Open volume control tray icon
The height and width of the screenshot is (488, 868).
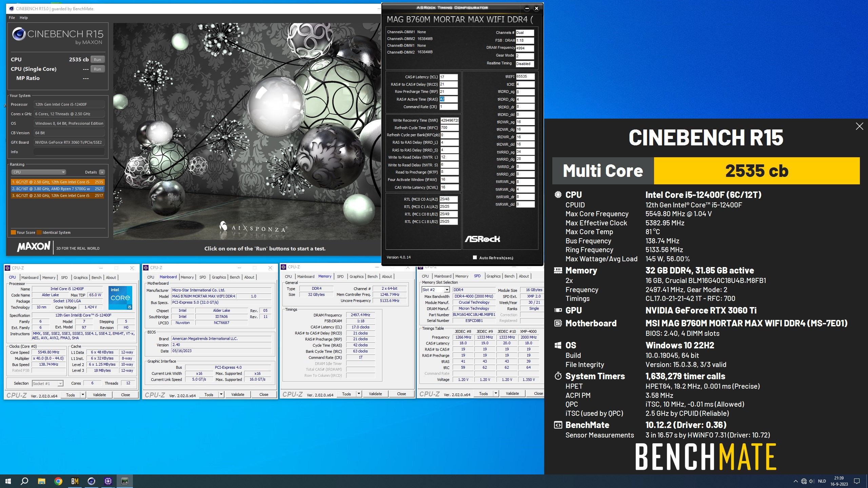pos(812,481)
